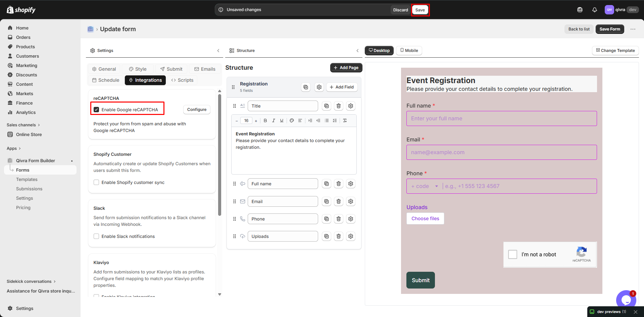
Task: Expand the Apps section
Action: (14, 148)
